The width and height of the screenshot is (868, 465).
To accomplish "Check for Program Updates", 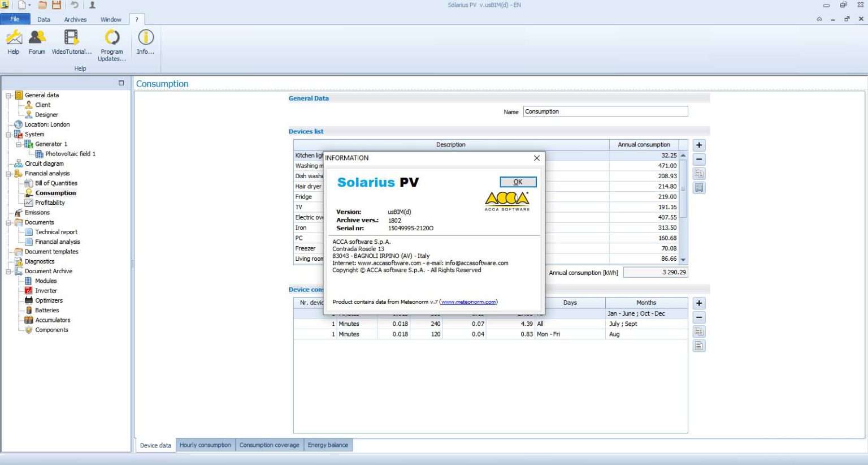I will [x=112, y=44].
